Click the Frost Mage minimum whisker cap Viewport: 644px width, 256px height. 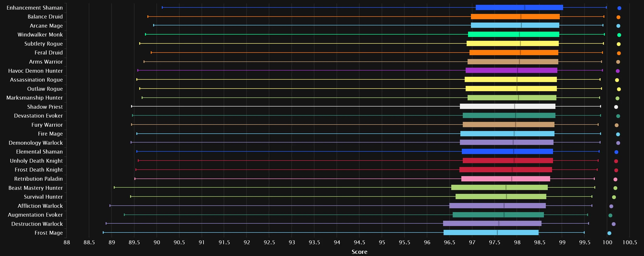[103, 232]
